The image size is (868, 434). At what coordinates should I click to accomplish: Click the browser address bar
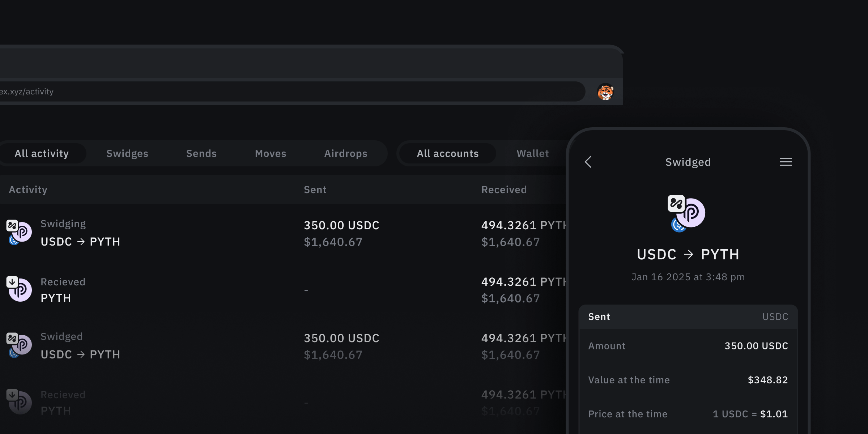289,92
